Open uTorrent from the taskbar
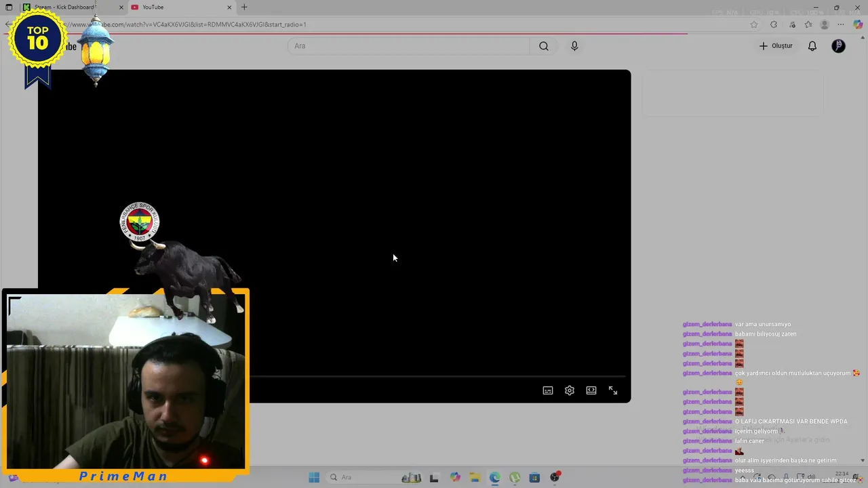The width and height of the screenshot is (868, 488). tap(515, 477)
